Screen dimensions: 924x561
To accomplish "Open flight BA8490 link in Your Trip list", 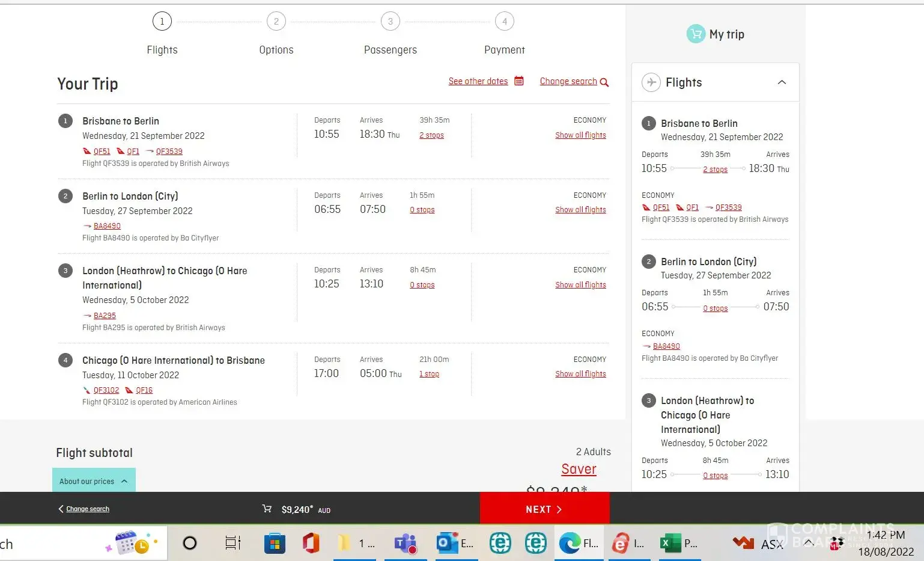I will tap(107, 226).
